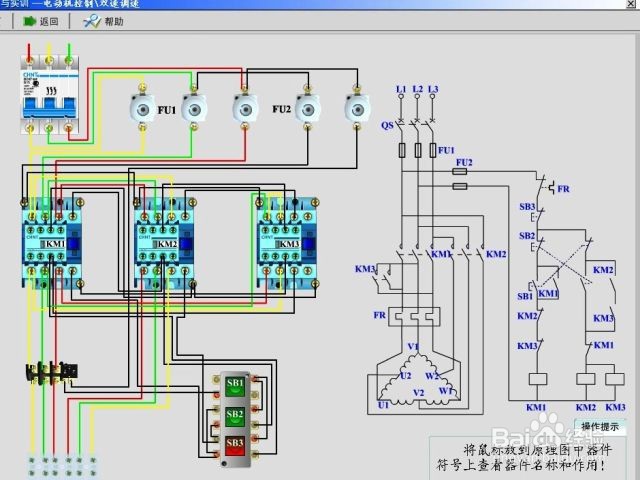Screen dimensions: 640x480
Task: Click the terminal block at bottom left
Action: 62,466
